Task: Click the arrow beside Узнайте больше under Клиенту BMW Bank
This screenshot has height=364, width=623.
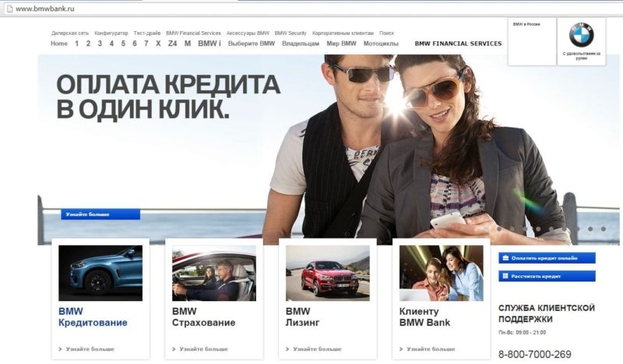Action: [x=401, y=349]
